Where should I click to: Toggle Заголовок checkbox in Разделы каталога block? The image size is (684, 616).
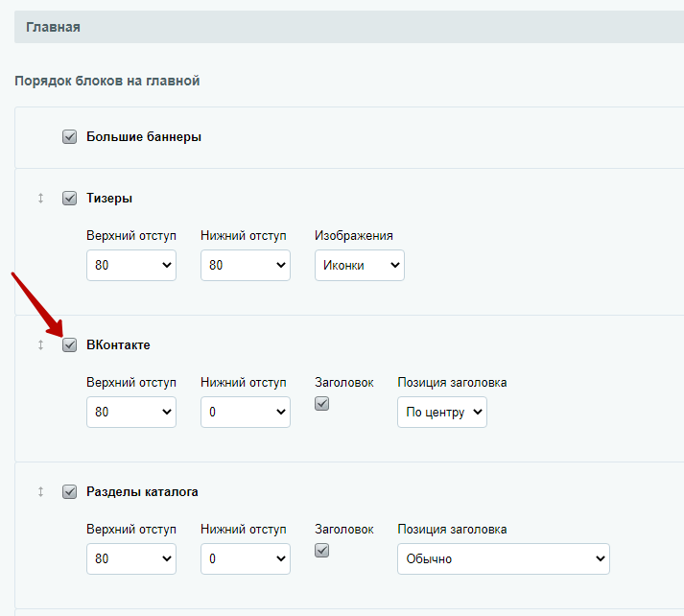322,551
